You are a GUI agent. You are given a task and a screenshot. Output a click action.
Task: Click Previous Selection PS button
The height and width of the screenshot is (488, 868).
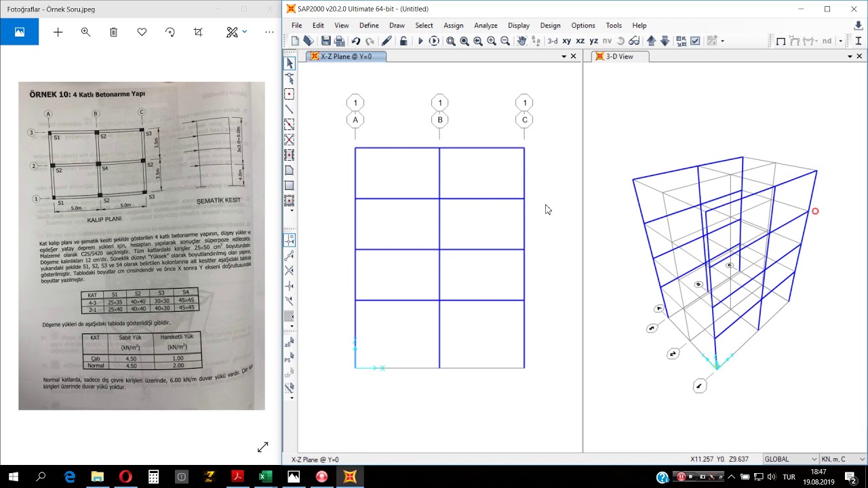coord(290,359)
